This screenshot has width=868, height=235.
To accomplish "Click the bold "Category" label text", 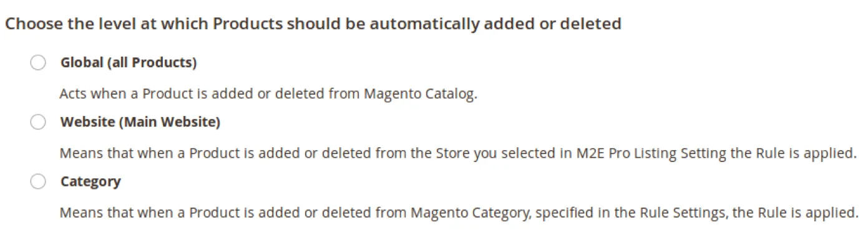I will point(90,182).
